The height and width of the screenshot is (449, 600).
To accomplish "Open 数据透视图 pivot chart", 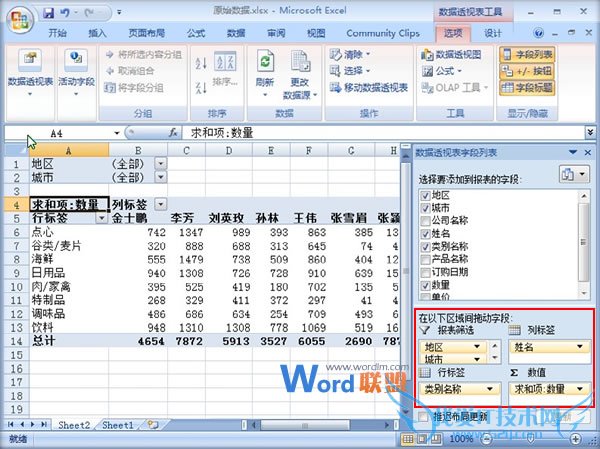I will tap(452, 55).
